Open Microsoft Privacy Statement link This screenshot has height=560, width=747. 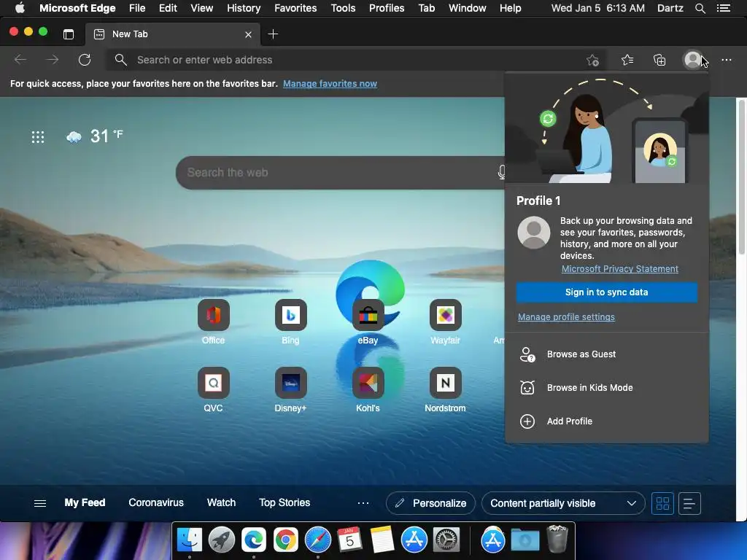pyautogui.click(x=620, y=269)
